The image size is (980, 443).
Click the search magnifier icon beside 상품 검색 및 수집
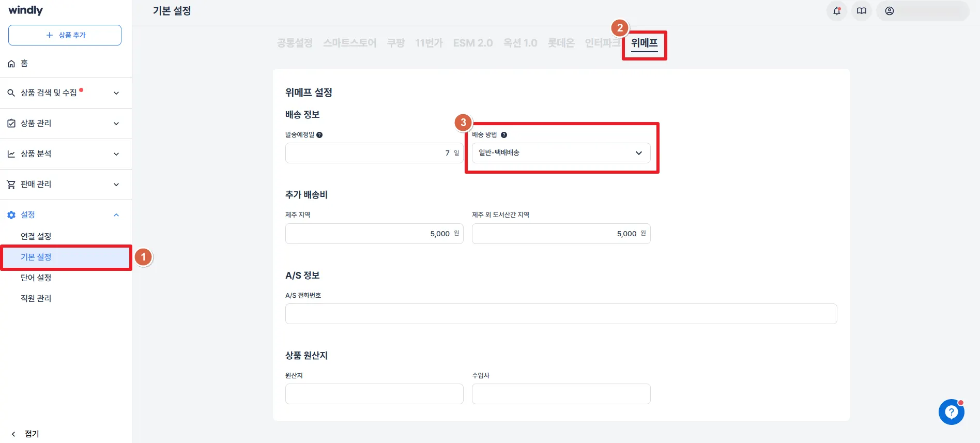point(11,93)
